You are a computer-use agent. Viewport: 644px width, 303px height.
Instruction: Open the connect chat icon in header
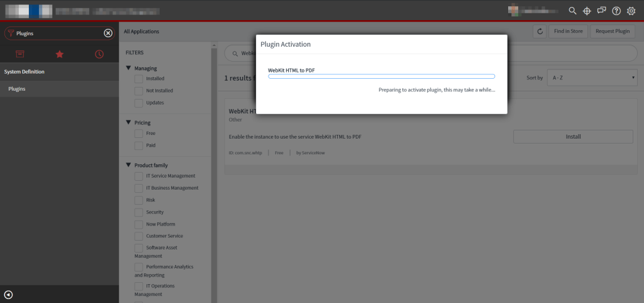click(x=602, y=11)
